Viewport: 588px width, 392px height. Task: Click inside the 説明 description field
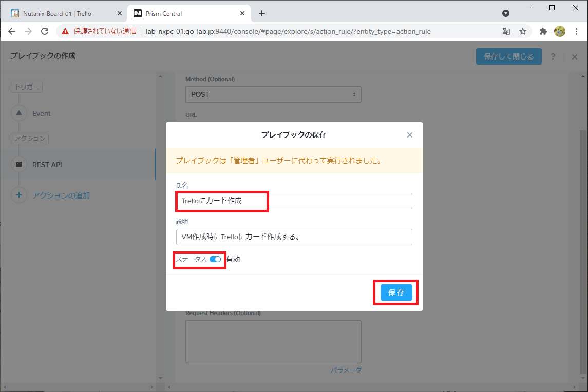click(293, 237)
